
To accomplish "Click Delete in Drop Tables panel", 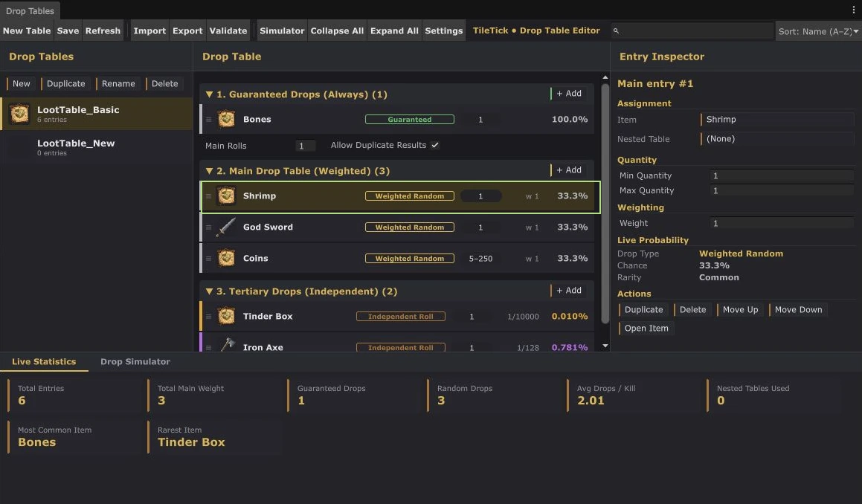I will pyautogui.click(x=164, y=83).
